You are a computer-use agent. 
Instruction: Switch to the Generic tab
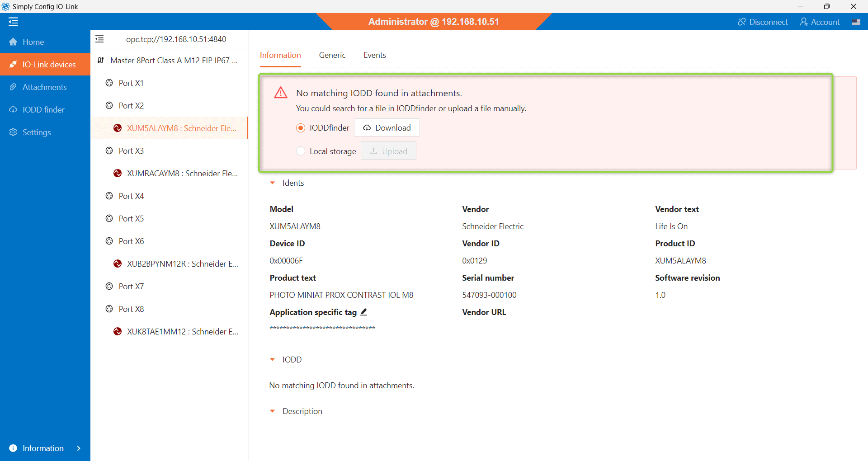[332, 55]
